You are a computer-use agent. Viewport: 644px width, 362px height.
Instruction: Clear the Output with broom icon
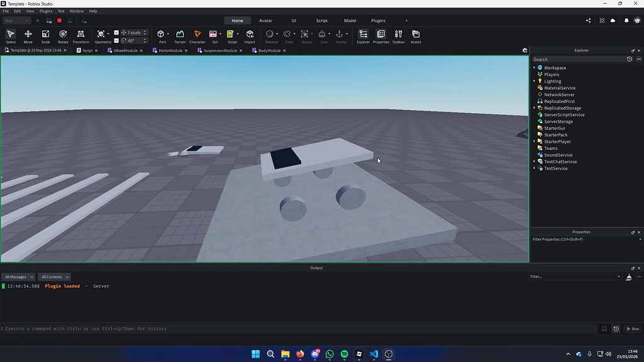click(x=628, y=277)
